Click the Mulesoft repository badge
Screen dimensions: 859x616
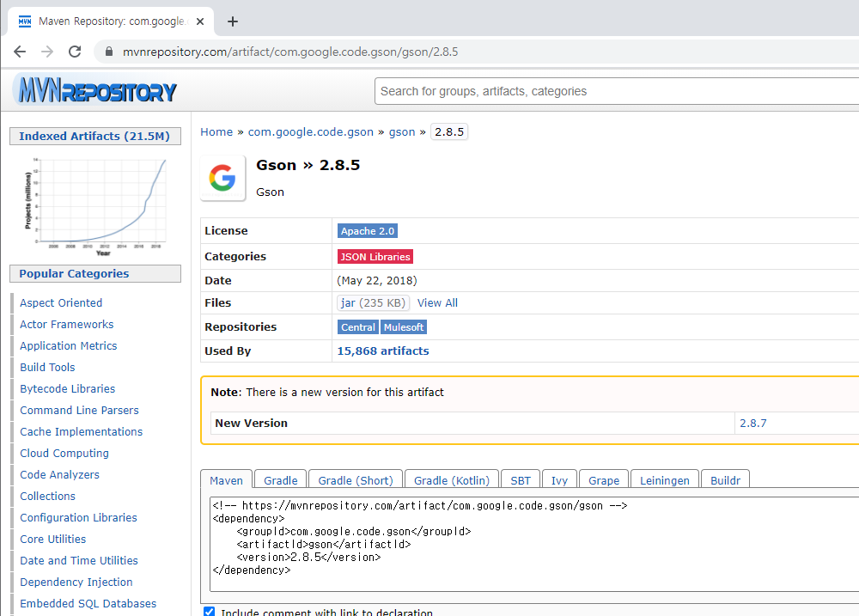pyautogui.click(x=404, y=327)
